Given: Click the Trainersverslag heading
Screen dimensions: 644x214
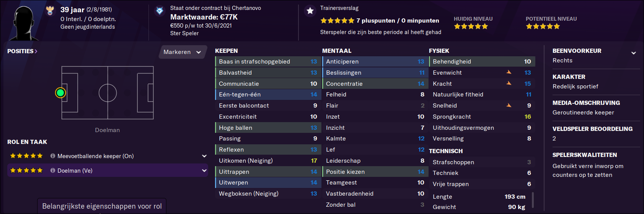Looking at the screenshot, I should pos(339,8).
